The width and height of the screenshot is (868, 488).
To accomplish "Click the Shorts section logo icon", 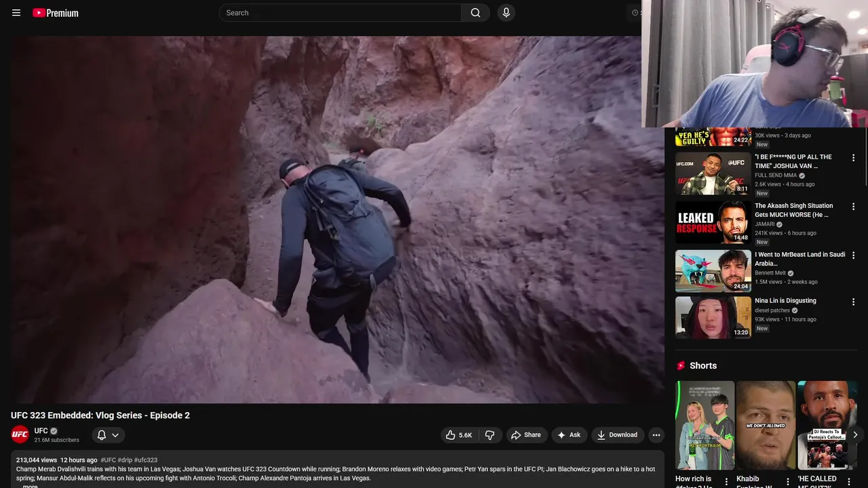I will click(x=681, y=365).
